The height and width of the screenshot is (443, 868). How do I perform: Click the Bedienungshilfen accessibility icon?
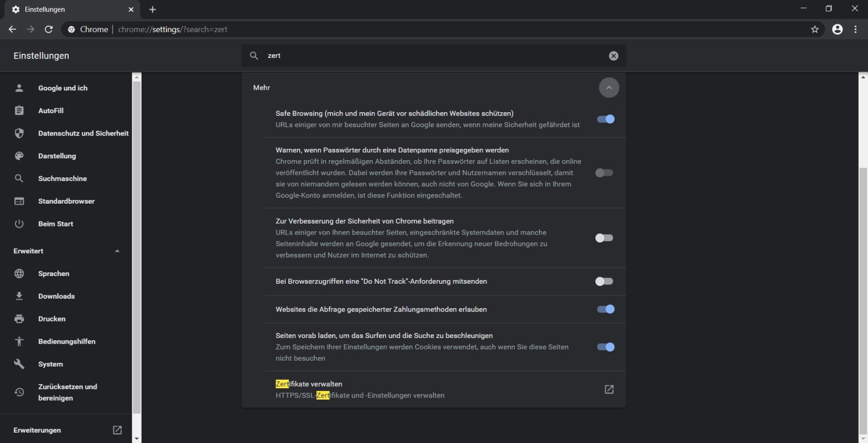click(x=19, y=341)
